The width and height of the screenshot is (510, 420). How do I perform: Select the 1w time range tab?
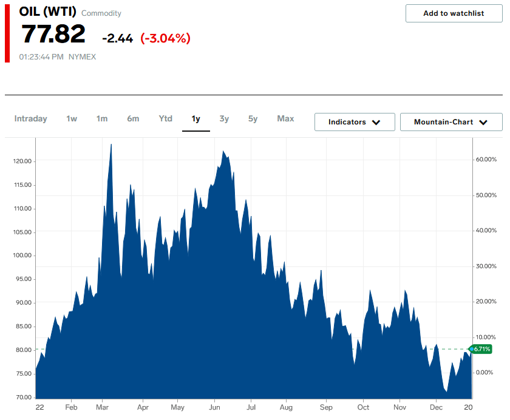click(72, 118)
